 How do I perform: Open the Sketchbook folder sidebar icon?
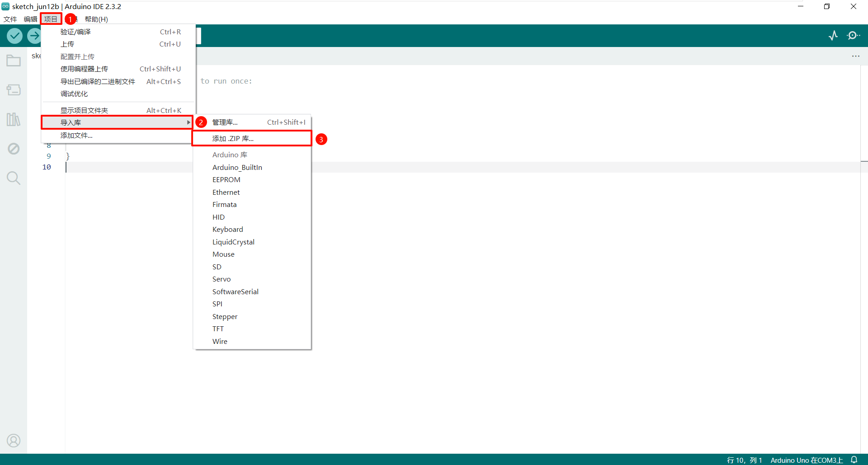click(x=14, y=61)
